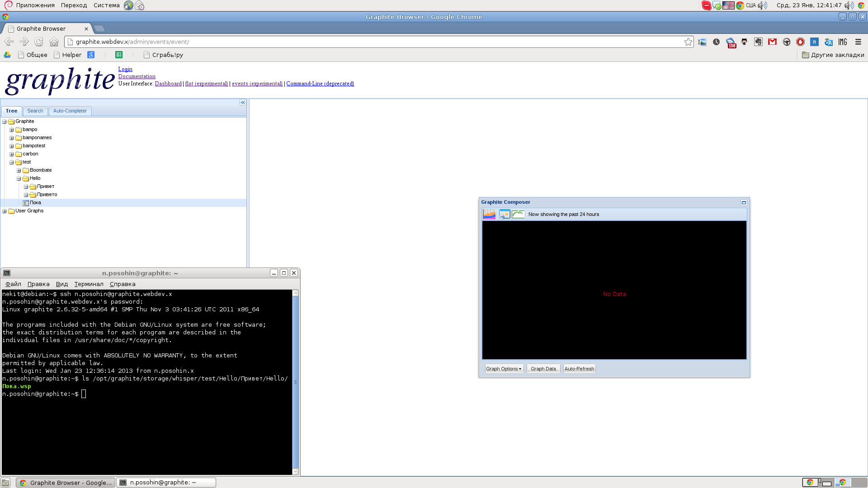Navigate back in Chrome
Viewport: 868px width, 488px height.
tap(9, 42)
